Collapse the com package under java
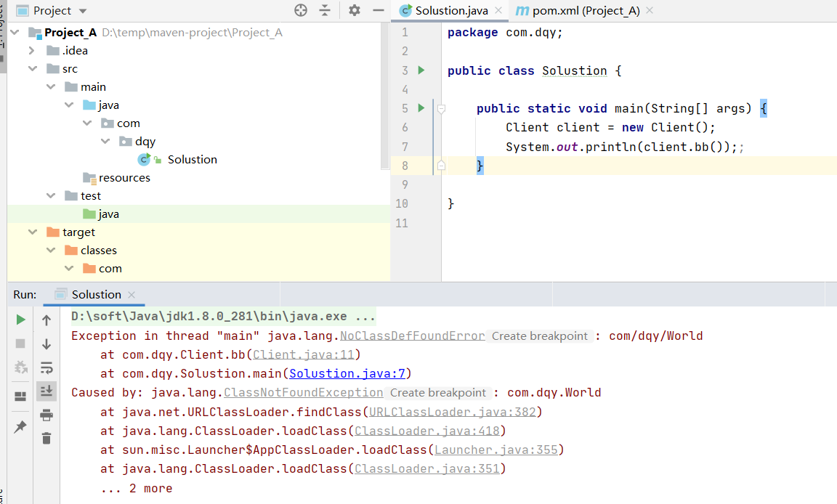This screenshot has height=504, width=837. click(x=87, y=123)
